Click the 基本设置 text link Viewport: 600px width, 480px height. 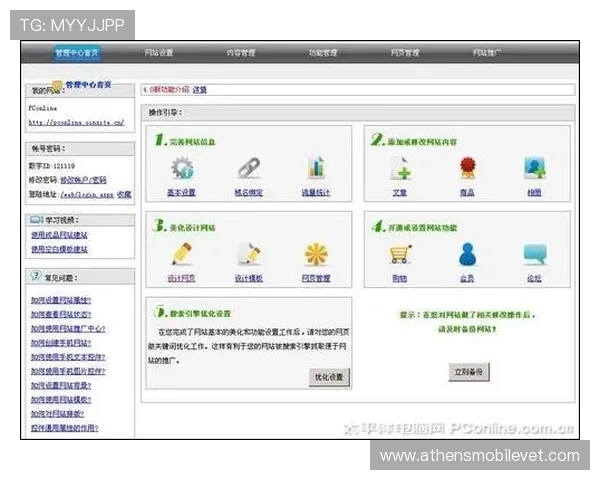[x=181, y=193]
